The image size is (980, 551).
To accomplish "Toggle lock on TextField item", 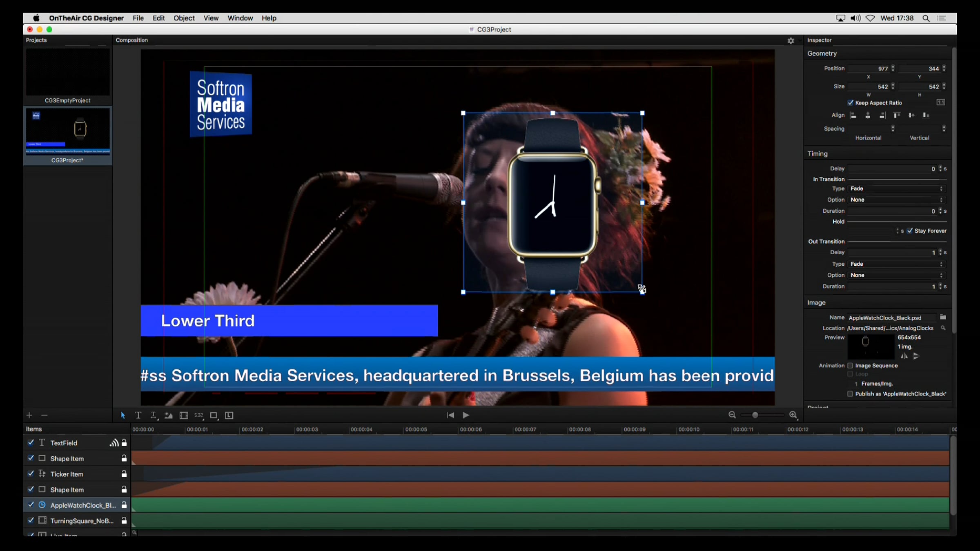I will 124,443.
